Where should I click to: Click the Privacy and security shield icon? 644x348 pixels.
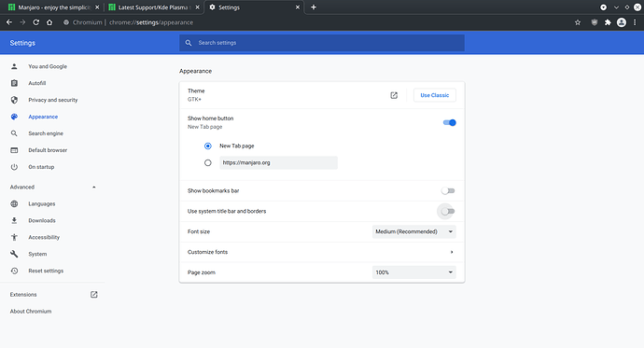[14, 100]
